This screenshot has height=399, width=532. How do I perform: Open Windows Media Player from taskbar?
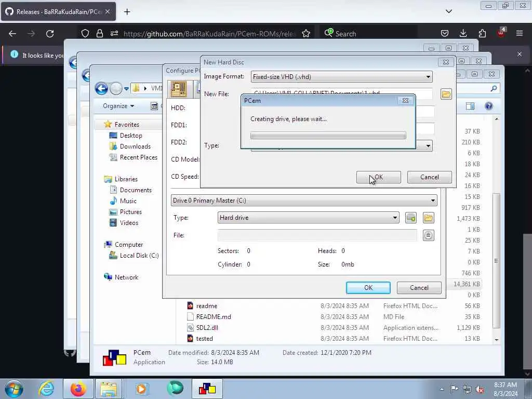[141, 389]
